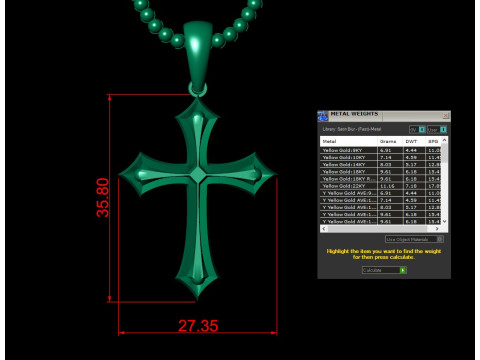This screenshot has width=480, height=360.
Task: Toggle the Use Object Materials option
Action: click(x=414, y=239)
